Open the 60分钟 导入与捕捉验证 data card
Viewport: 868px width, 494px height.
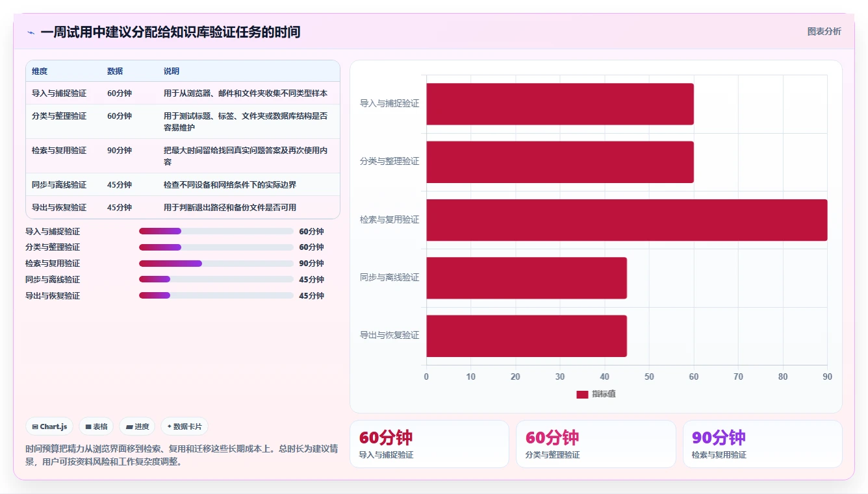tap(429, 444)
